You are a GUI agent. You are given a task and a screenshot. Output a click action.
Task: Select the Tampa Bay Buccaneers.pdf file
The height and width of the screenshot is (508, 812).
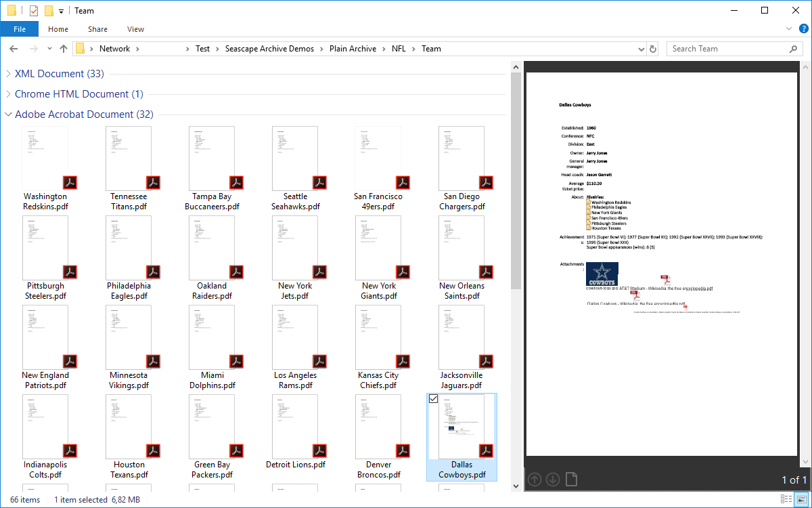click(x=212, y=168)
